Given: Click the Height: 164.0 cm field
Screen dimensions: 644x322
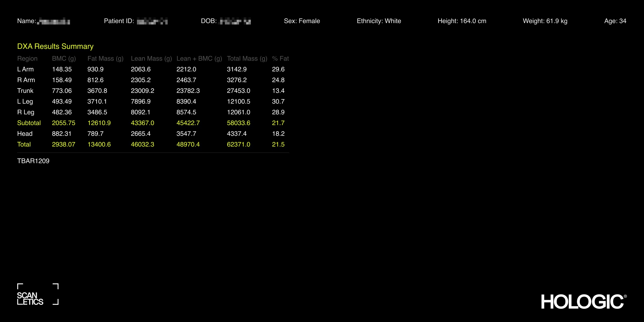Looking at the screenshot, I should tap(462, 21).
